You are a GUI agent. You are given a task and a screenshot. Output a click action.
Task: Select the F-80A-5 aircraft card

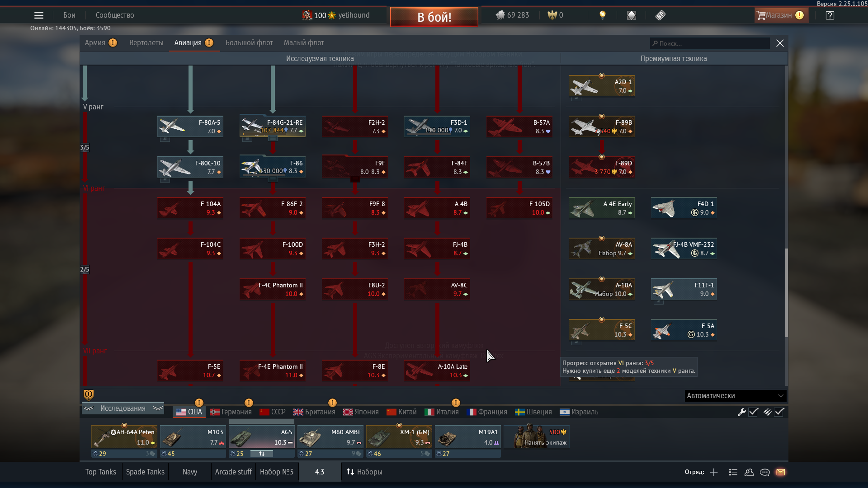coord(190,127)
